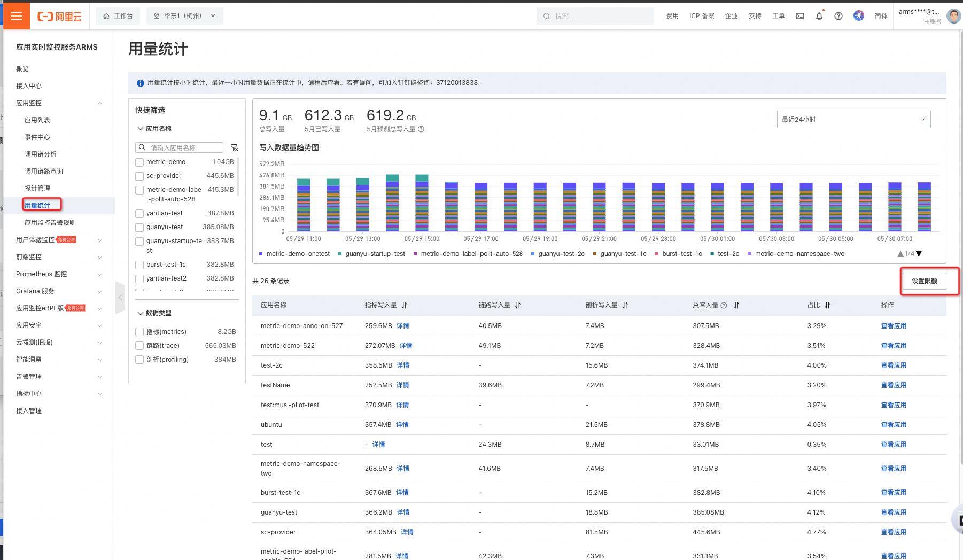Collapse the 数据类型 filter section
Screen dimensions: 963x560
pyautogui.click(x=140, y=313)
